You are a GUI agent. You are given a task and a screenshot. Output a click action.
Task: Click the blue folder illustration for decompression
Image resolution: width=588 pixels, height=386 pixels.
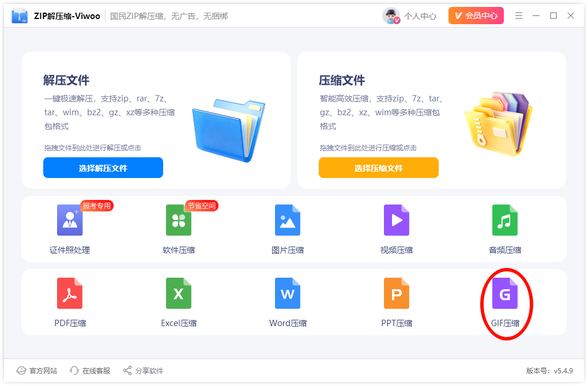click(228, 130)
